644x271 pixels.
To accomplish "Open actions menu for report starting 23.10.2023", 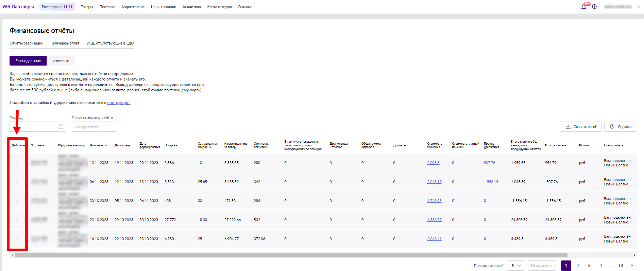I will 17,220.
